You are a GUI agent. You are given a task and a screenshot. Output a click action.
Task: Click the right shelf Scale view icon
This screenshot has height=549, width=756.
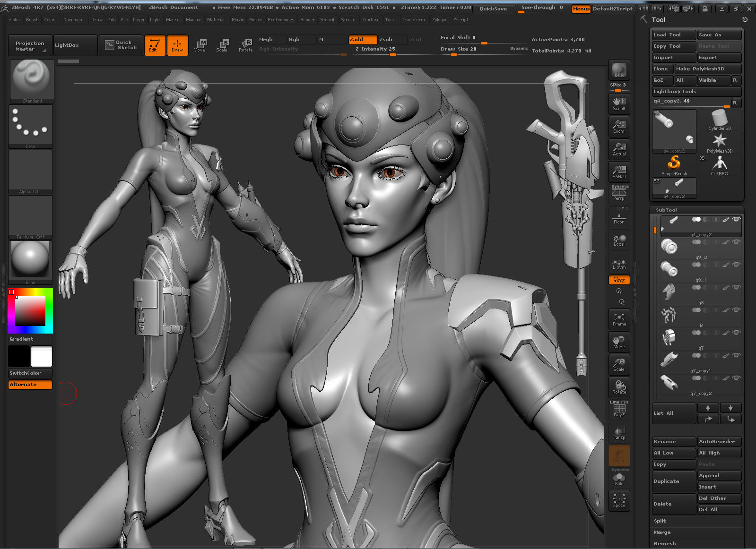pyautogui.click(x=619, y=365)
